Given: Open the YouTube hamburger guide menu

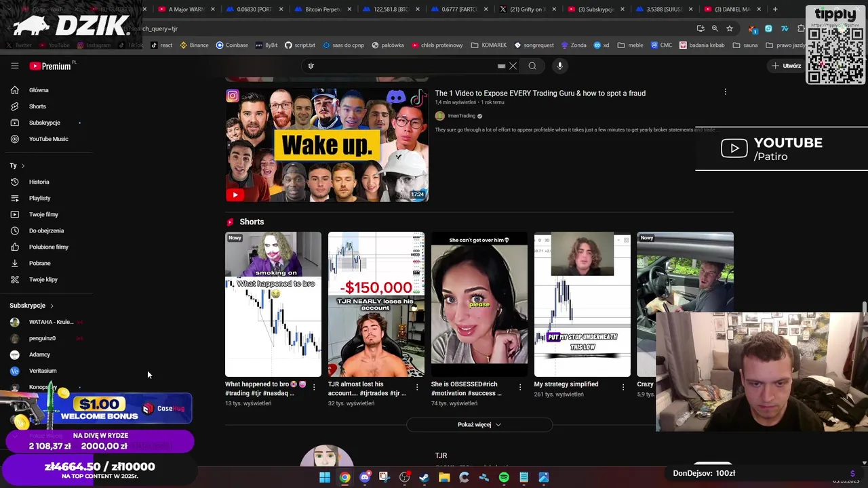Looking at the screenshot, I should 15,66.
